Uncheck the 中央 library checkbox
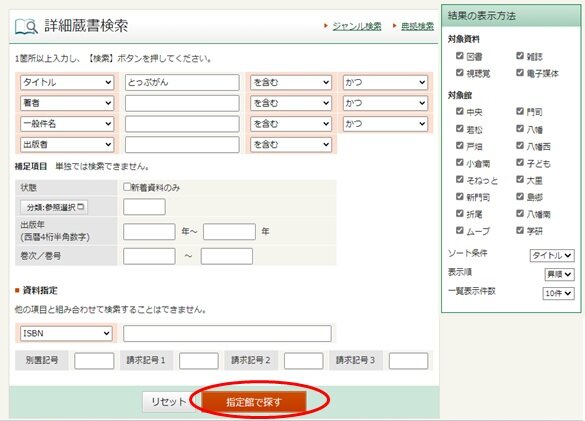 point(460,111)
